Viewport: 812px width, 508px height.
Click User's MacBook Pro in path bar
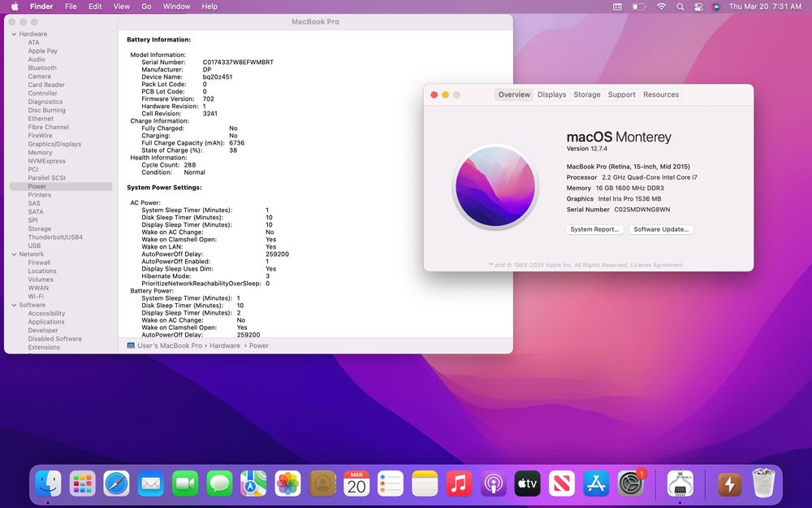tap(170, 345)
